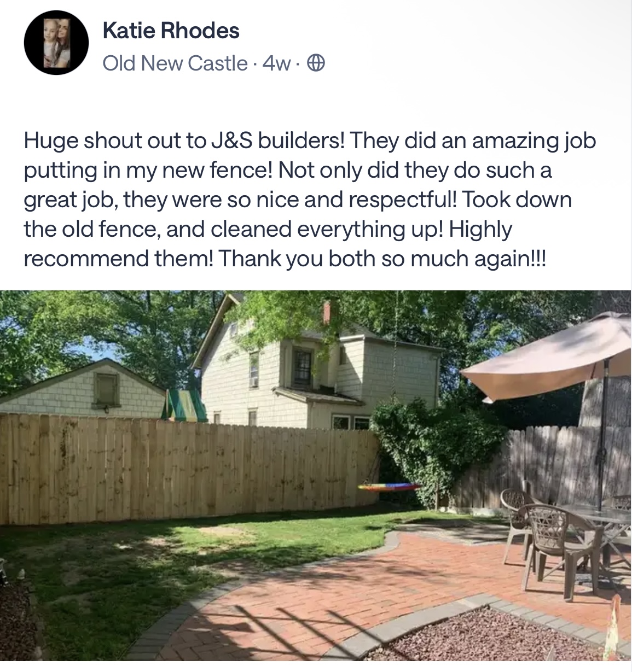Open the Old New Castle group link
The width and height of the screenshot is (632, 672).
tap(175, 63)
